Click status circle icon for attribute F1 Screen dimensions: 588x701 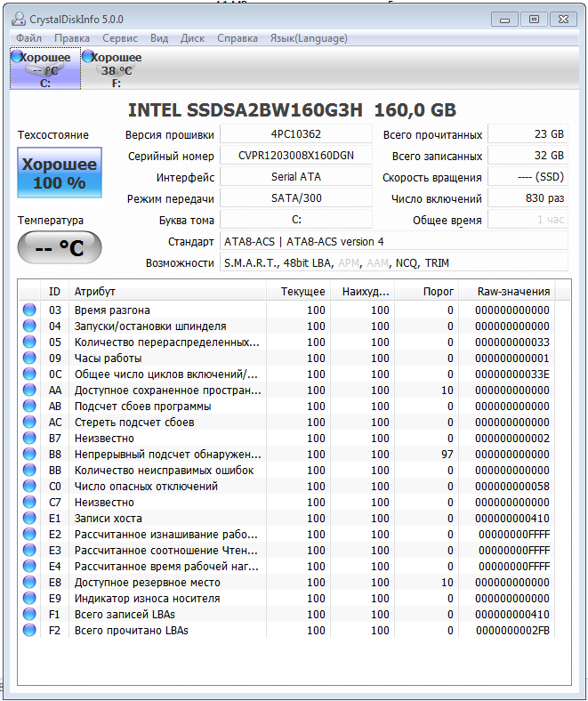(29, 615)
